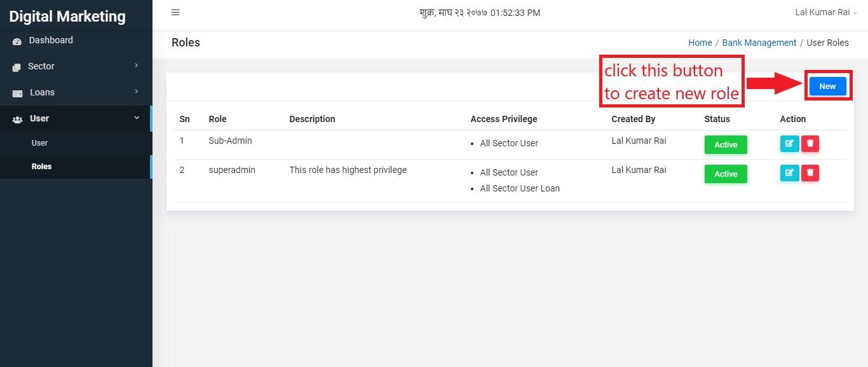The image size is (868, 367).
Task: Toggle Active status of Sub-Admin role
Action: coord(726,144)
